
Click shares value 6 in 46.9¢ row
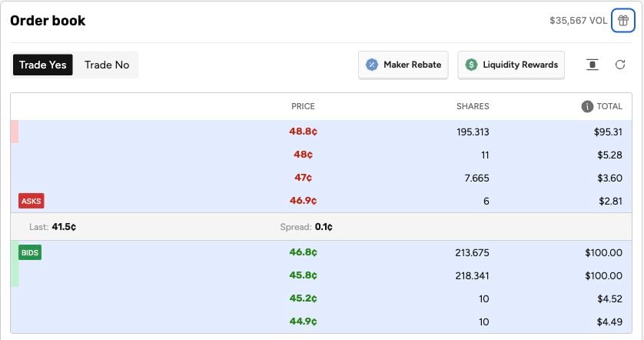[486, 201]
